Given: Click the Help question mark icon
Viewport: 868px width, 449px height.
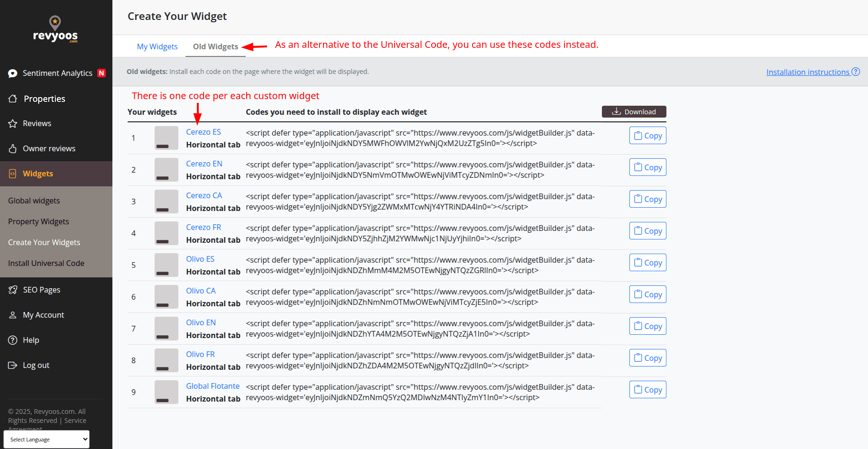Looking at the screenshot, I should point(13,340).
